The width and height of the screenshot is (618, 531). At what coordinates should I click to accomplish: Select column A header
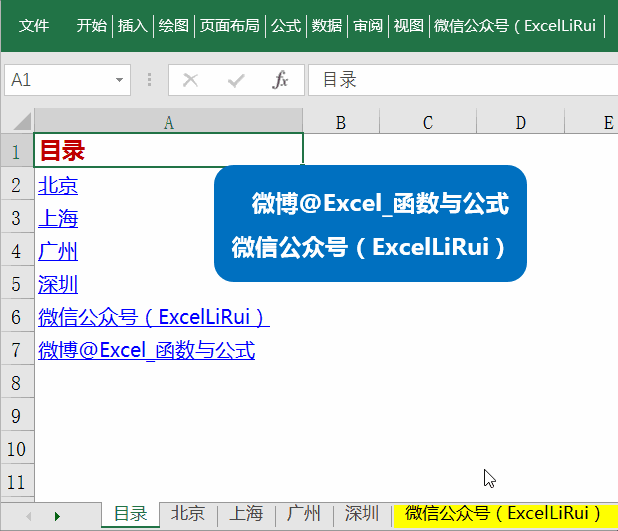tap(169, 122)
